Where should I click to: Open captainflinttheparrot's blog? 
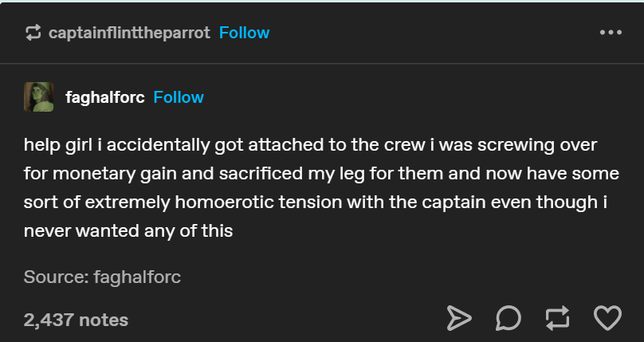129,33
